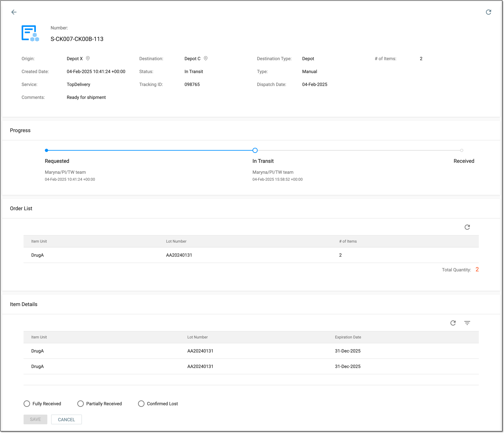Viewport: 504px width, 433px height.
Task: Click the Origin value Depot X
Action: 75,59
